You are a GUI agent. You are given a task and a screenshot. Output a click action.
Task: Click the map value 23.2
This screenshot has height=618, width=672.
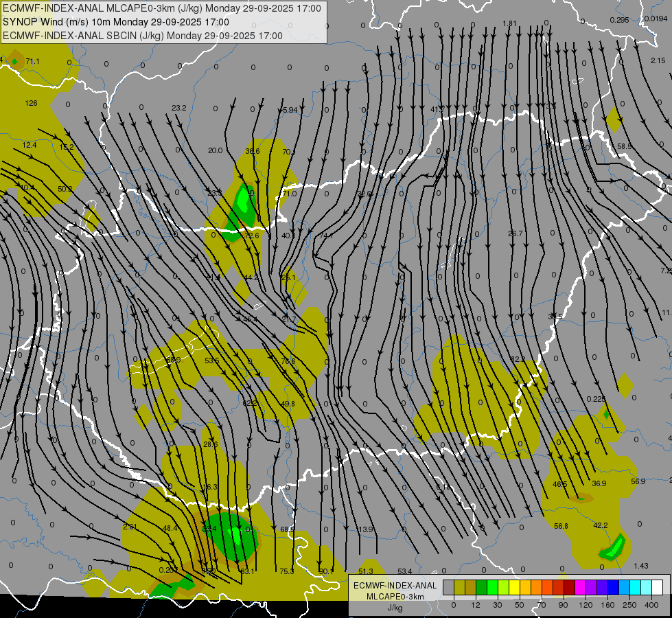(x=179, y=108)
